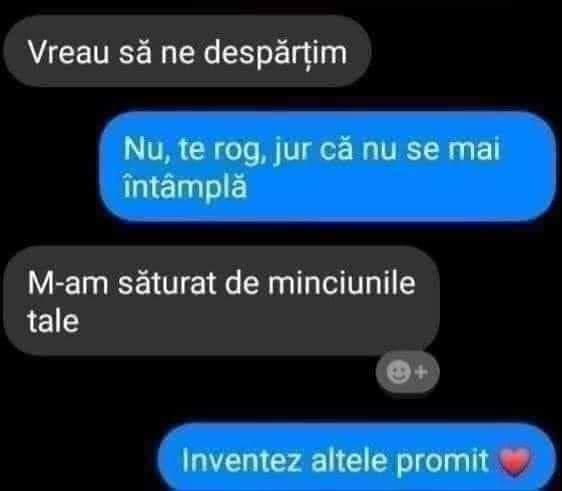Select the "Vreau să ne despărțim" message bubble
The width and height of the screenshot is (562, 491).
(187, 51)
